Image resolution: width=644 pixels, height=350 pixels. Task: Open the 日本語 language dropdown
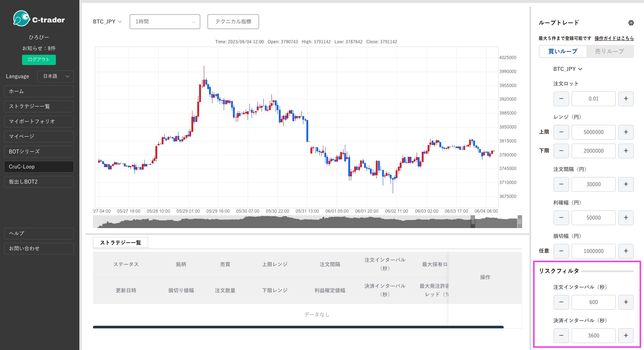(x=55, y=76)
